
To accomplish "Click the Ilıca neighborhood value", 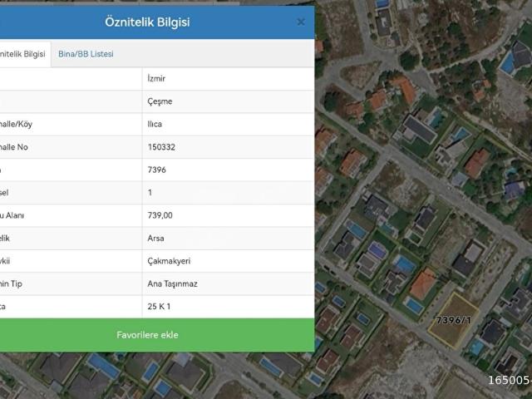I will [x=155, y=124].
